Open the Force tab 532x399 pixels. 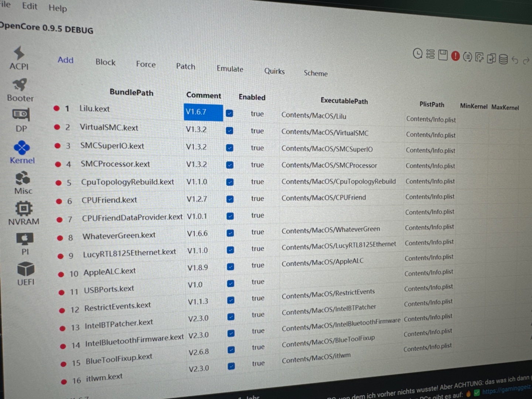pos(146,64)
